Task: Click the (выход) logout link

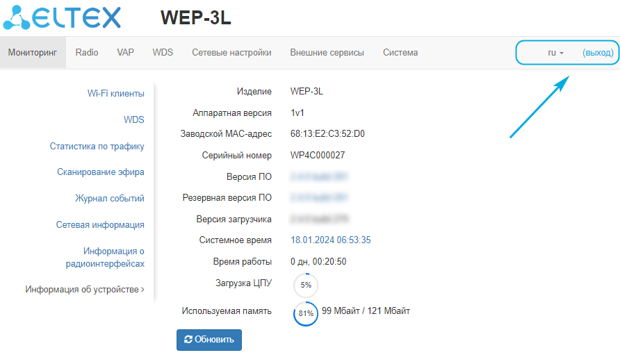Action: point(598,53)
